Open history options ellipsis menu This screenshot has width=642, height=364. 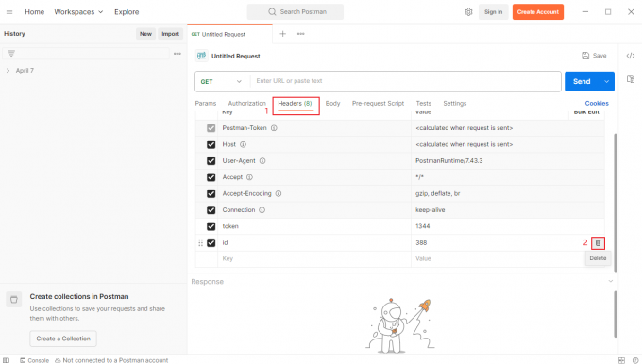point(177,54)
